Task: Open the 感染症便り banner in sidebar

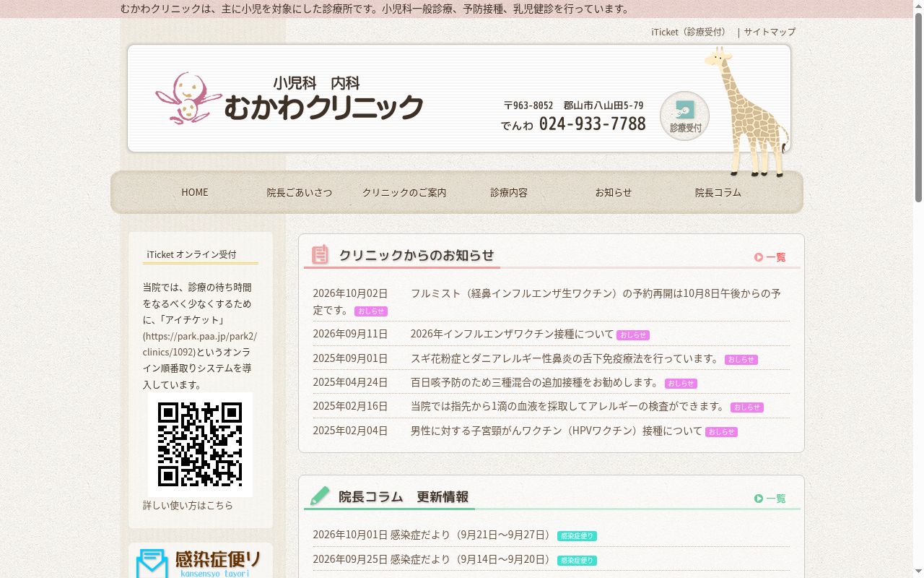Action: [201, 562]
